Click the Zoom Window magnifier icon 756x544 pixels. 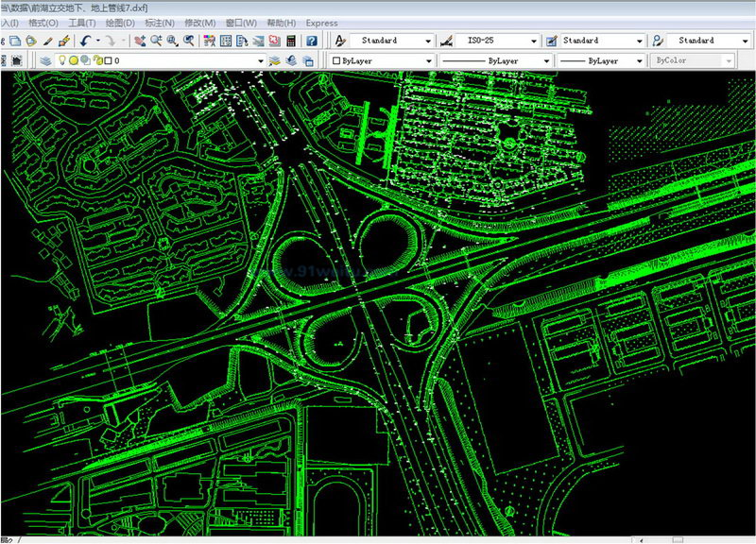[173, 42]
